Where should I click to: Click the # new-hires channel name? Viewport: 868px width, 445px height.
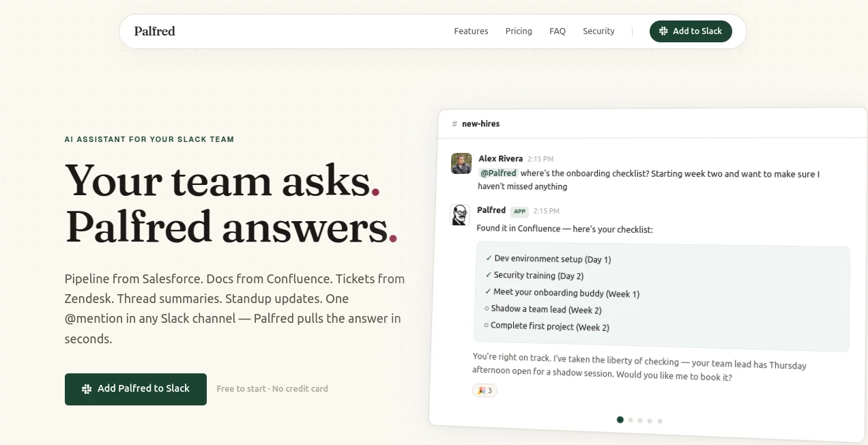(x=476, y=124)
